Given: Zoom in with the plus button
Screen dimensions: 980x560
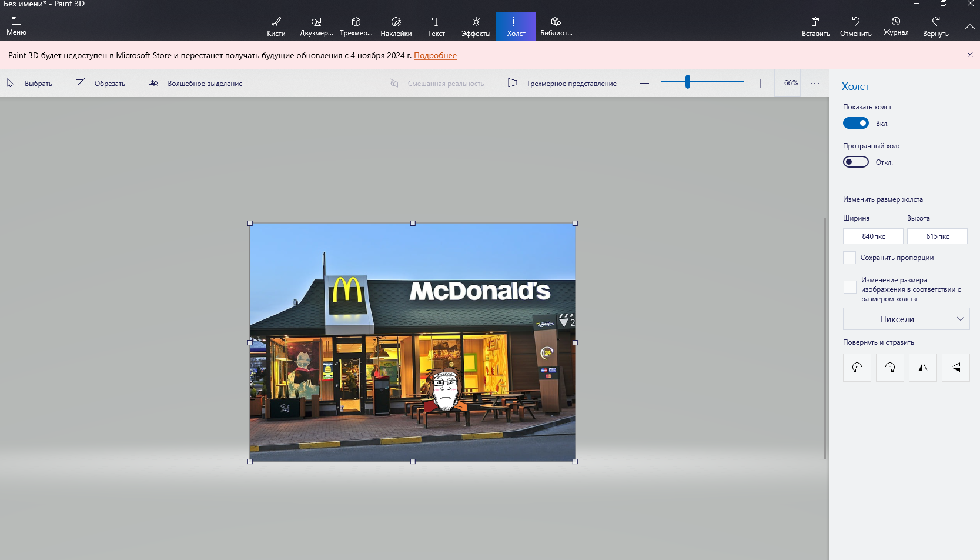Looking at the screenshot, I should coord(760,84).
